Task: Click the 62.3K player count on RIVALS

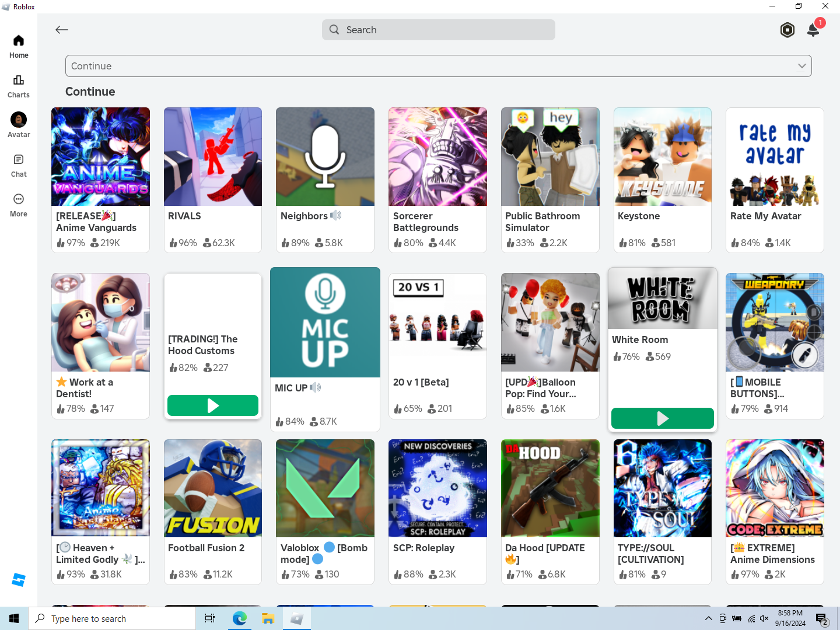Action: [219, 243]
